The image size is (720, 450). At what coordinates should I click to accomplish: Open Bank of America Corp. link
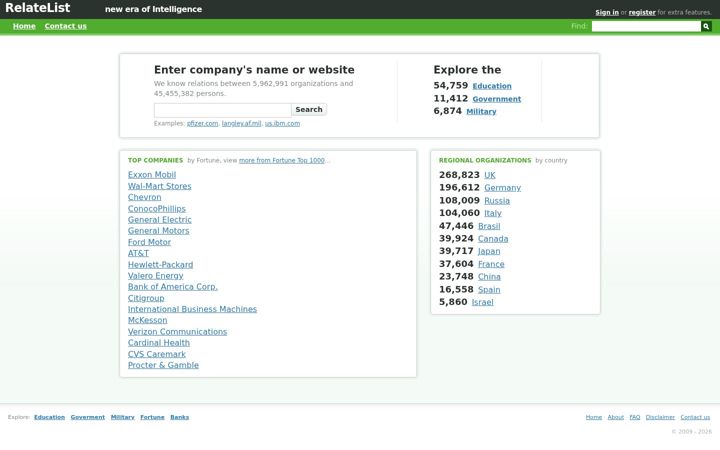(x=173, y=287)
